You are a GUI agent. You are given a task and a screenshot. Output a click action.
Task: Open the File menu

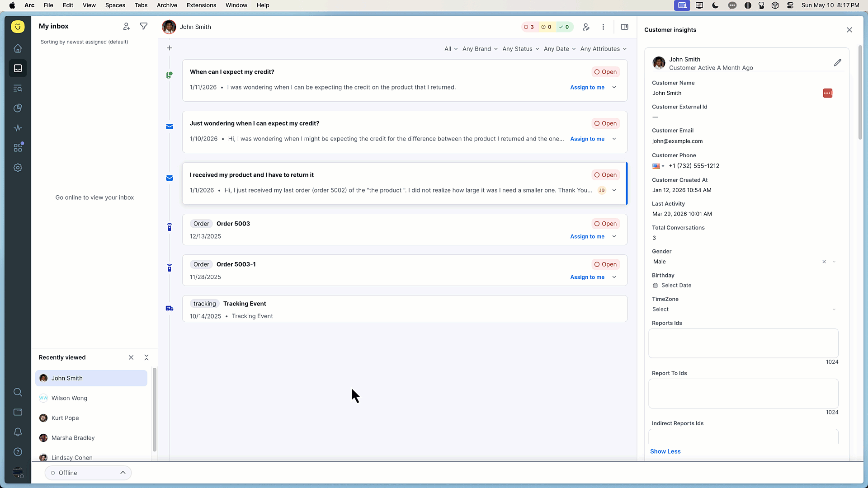coord(48,5)
